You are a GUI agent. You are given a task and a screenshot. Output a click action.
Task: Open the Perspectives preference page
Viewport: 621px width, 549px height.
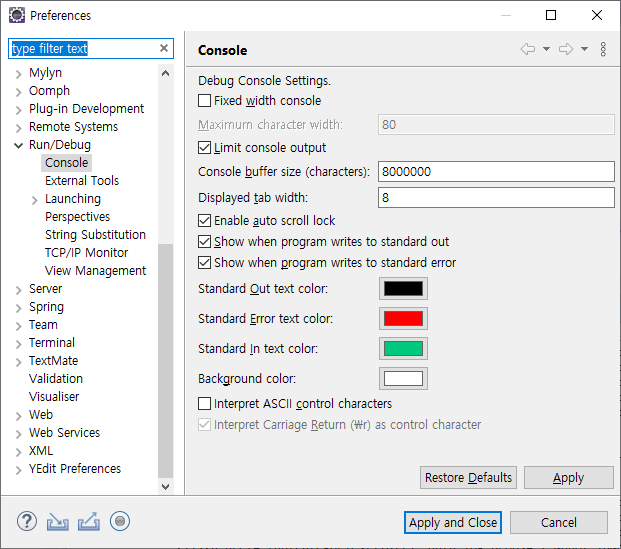77,217
